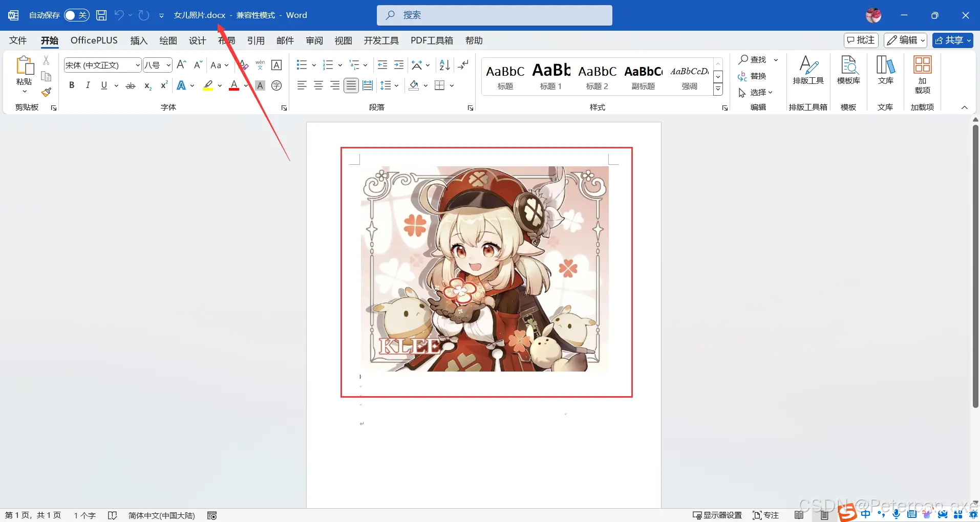Toggle Underline formatting
980x522 pixels.
pos(104,85)
